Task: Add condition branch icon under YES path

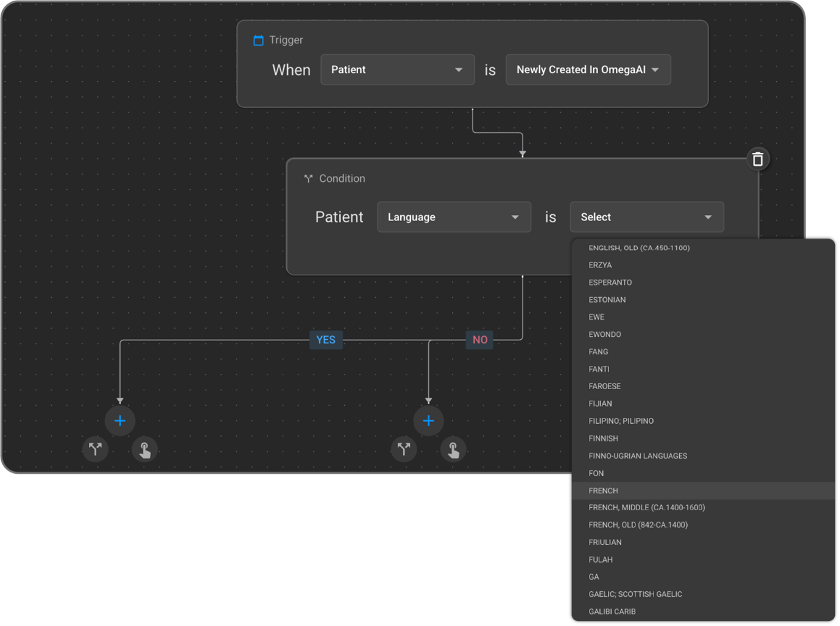Action: 95,449
